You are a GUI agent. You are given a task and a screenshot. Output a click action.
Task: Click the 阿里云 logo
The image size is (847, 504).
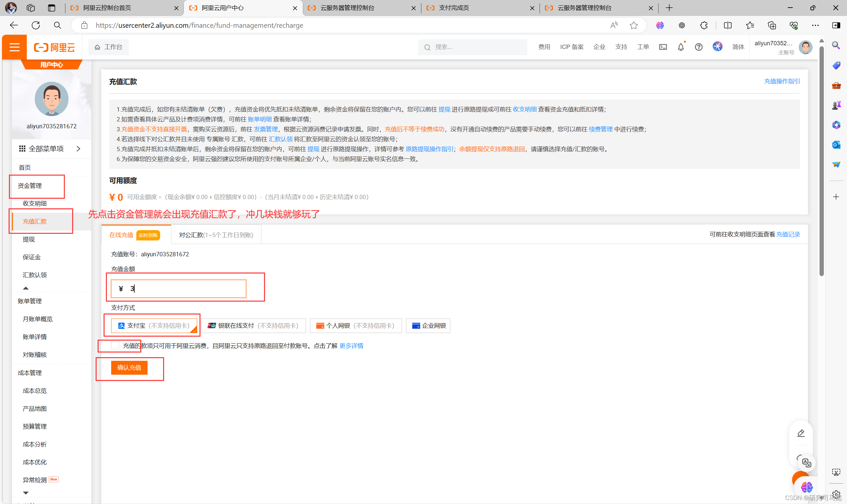tap(54, 47)
